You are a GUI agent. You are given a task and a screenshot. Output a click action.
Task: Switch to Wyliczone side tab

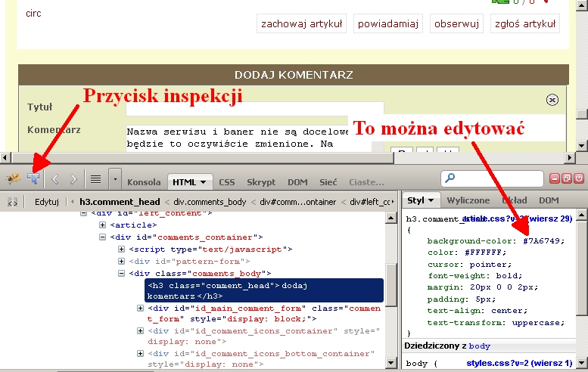pyautogui.click(x=468, y=200)
